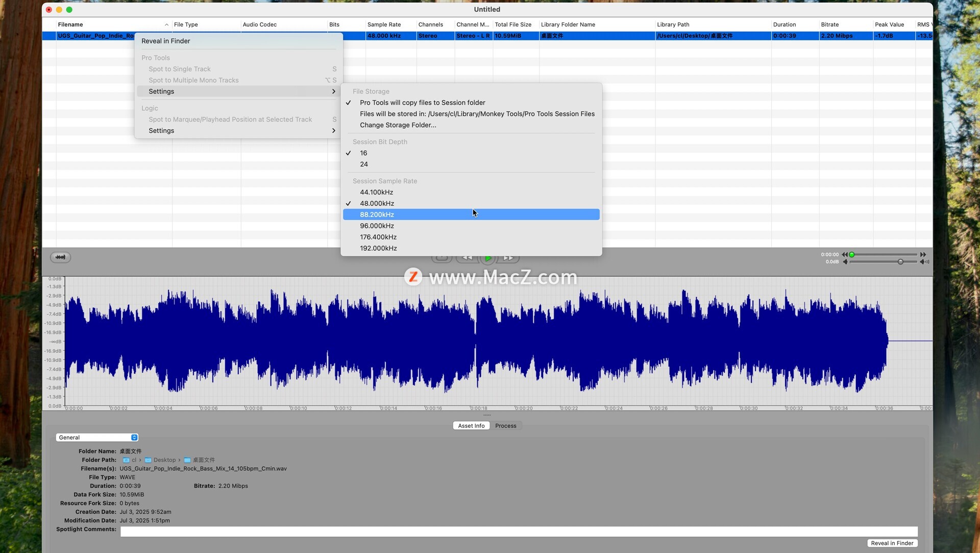Choose 192.000kHz session sample rate
The width and height of the screenshot is (980, 553).
tap(471, 249)
